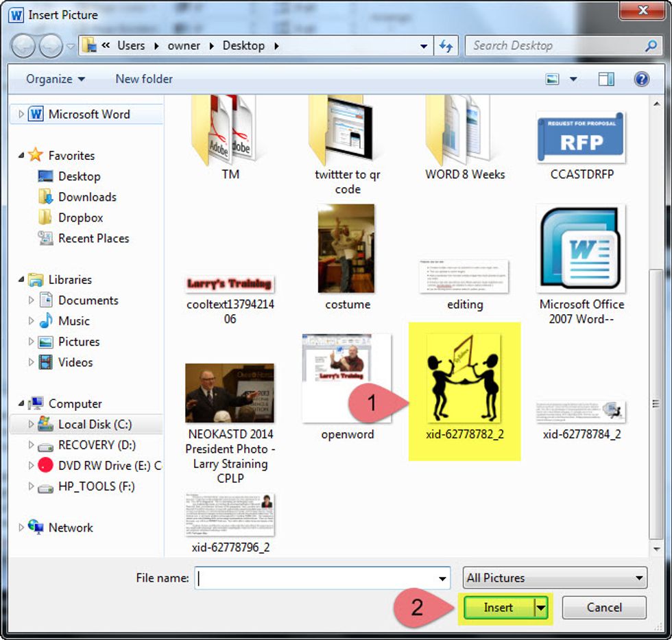Click the refresh icon beside address bar
This screenshot has height=640, width=672.
pyautogui.click(x=446, y=46)
